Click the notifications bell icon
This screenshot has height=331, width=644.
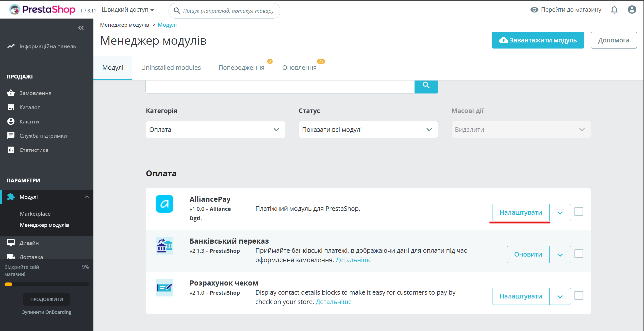[614, 10]
